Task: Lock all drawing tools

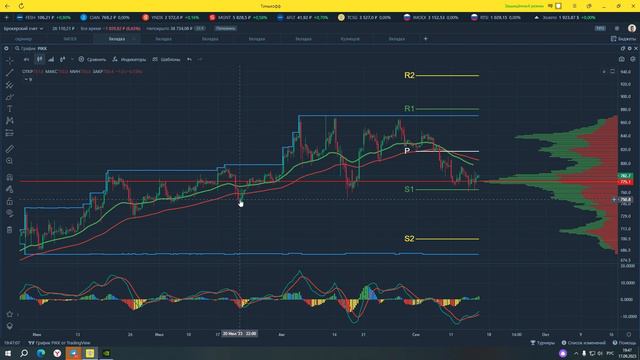Action: (9, 201)
